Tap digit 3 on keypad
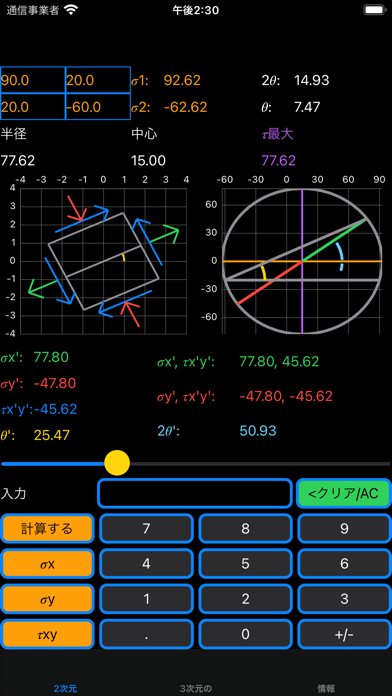This screenshot has height=696, width=392. [344, 599]
